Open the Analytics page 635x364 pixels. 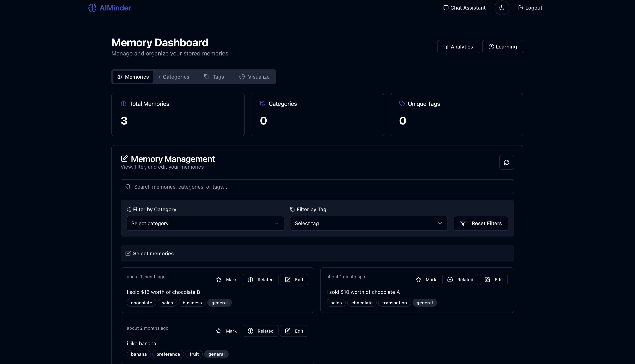click(x=458, y=47)
